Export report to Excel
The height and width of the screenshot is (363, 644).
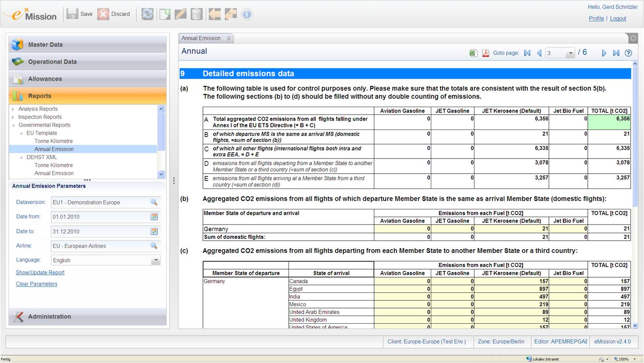[x=473, y=53]
